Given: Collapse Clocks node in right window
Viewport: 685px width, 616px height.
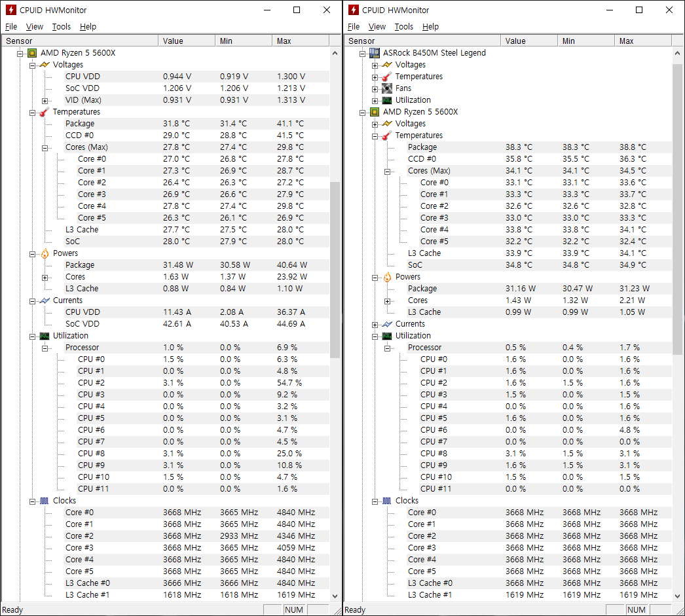Looking at the screenshot, I should point(375,501).
